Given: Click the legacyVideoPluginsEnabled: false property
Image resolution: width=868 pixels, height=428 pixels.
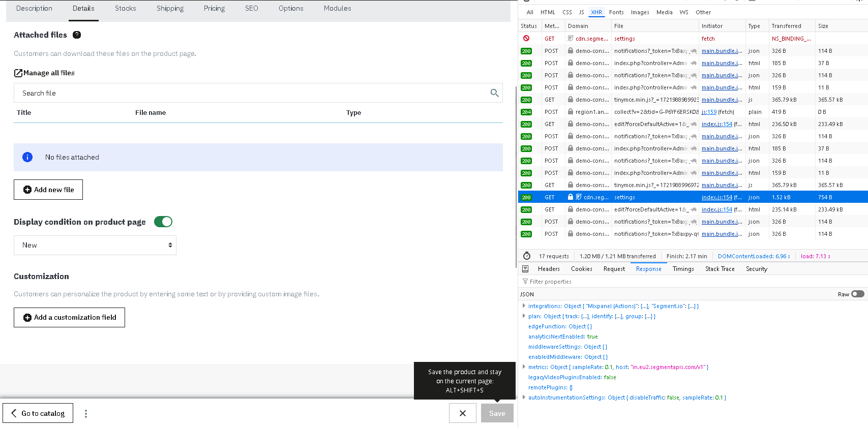Looking at the screenshot, I should (572, 377).
